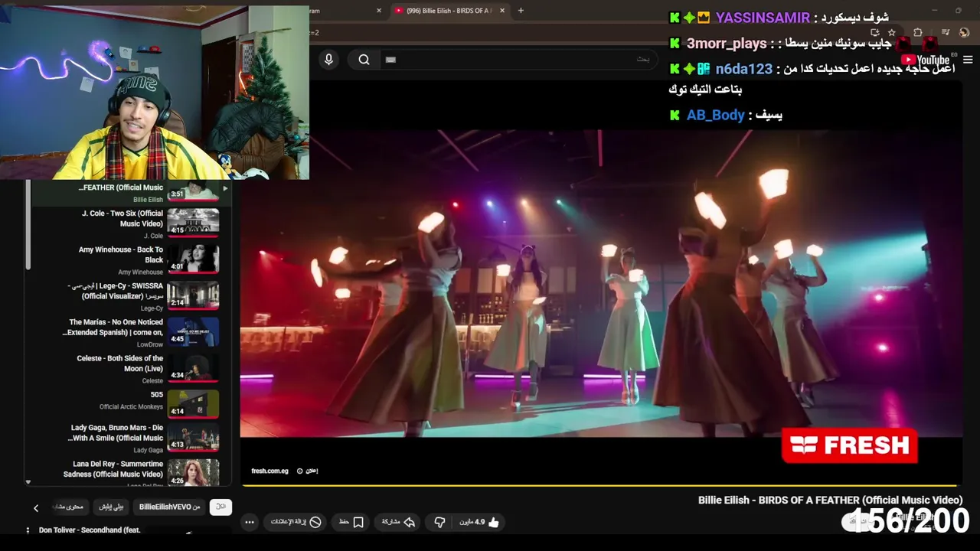Image resolution: width=980 pixels, height=551 pixels.
Task: Click the share arrow button
Action: point(398,522)
